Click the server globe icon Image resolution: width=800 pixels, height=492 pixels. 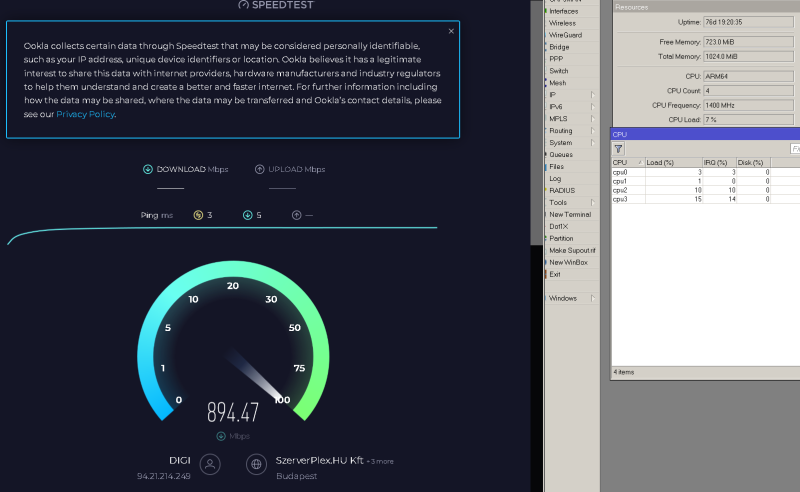point(256,464)
